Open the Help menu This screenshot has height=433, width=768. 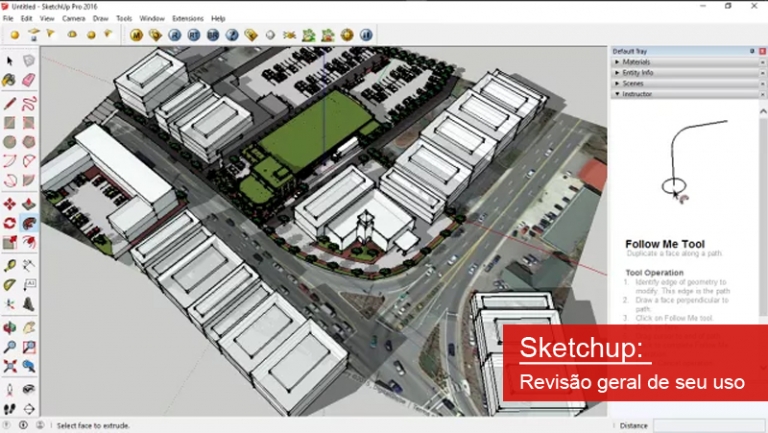pos(218,19)
